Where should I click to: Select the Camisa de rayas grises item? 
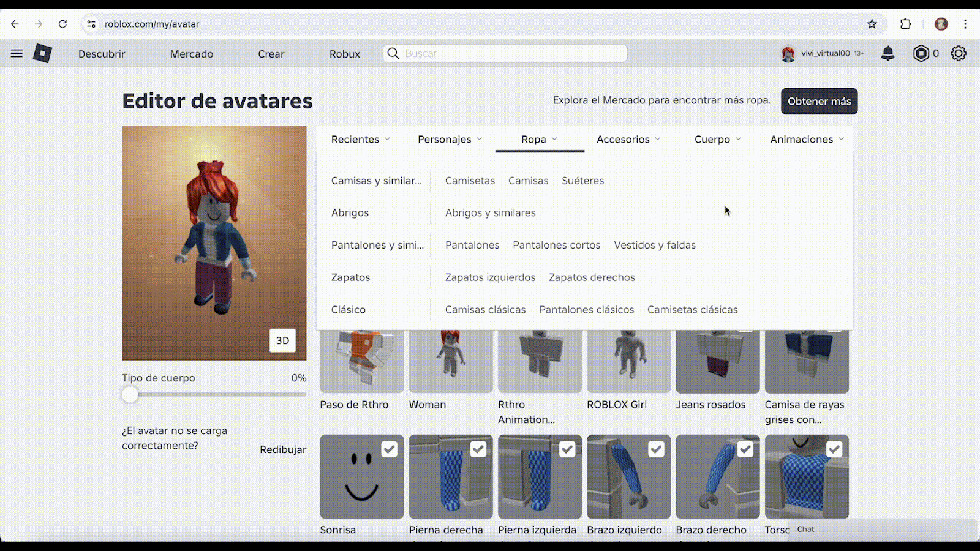807,361
